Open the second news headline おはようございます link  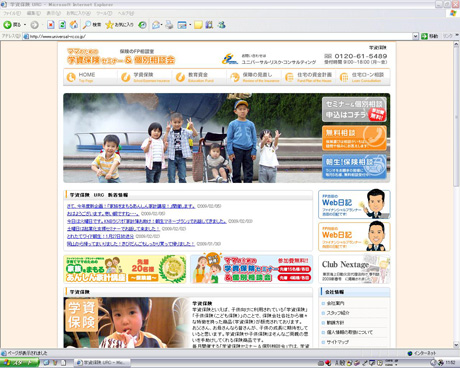pos(103,214)
